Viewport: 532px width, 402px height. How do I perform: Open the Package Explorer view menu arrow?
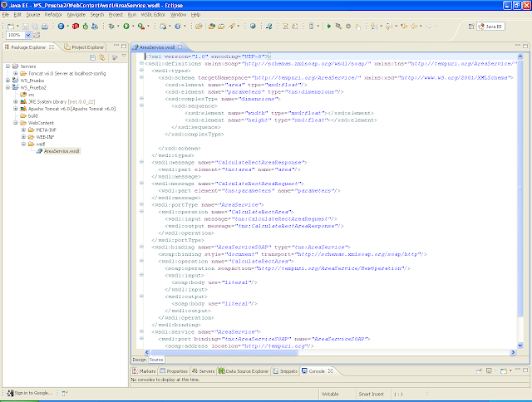[124, 56]
